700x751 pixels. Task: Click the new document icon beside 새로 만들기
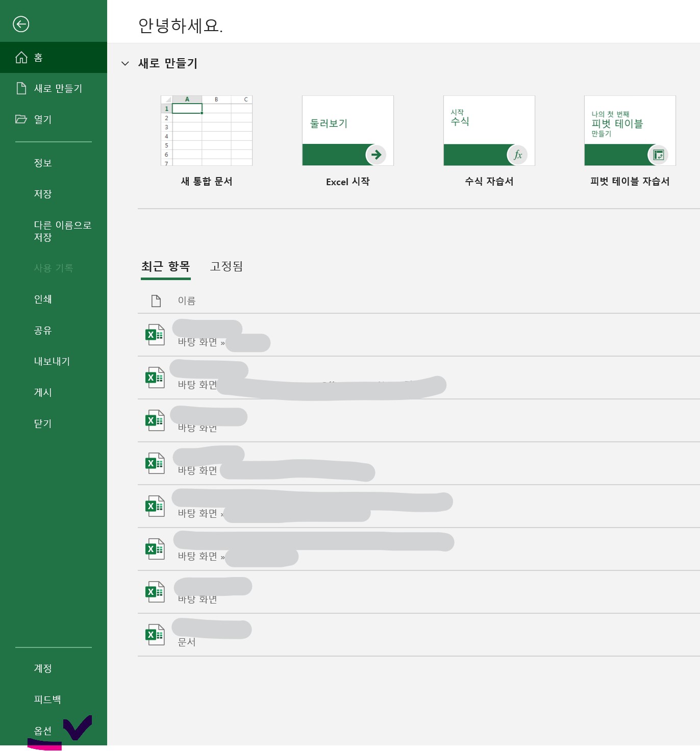(x=21, y=88)
